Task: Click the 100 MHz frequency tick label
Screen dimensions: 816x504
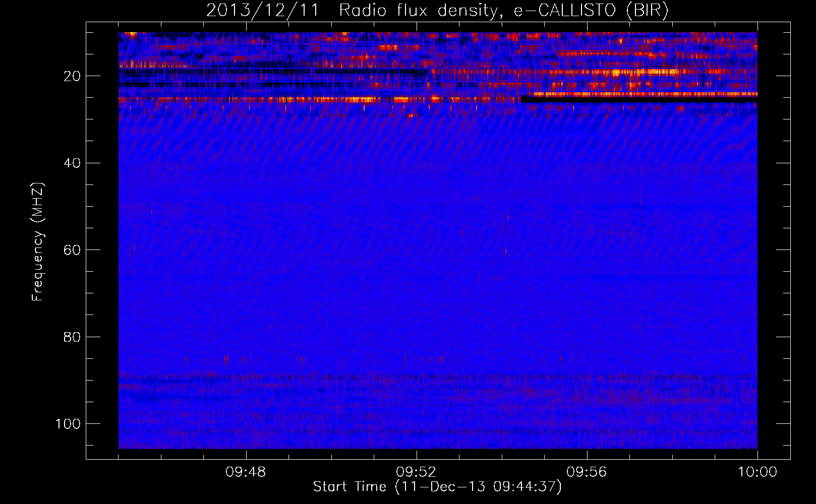Action: 68,423
